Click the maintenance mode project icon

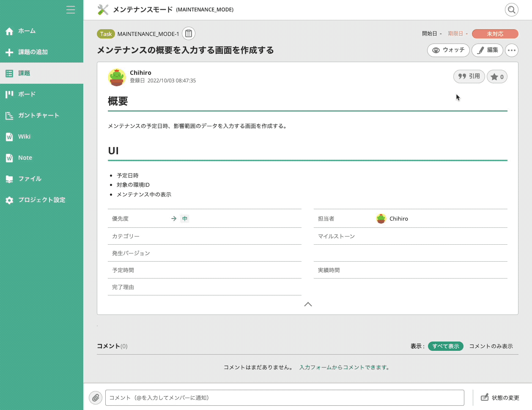tap(103, 10)
